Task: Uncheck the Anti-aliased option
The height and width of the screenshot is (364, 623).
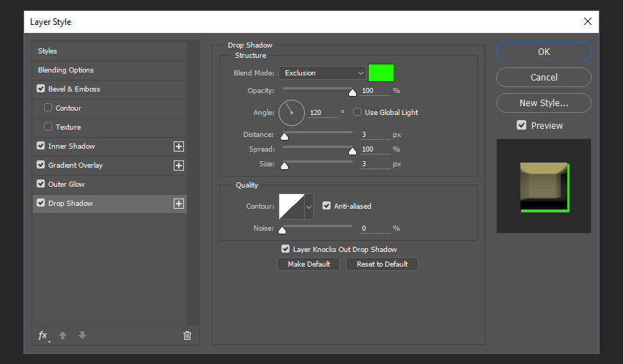Action: click(x=327, y=206)
